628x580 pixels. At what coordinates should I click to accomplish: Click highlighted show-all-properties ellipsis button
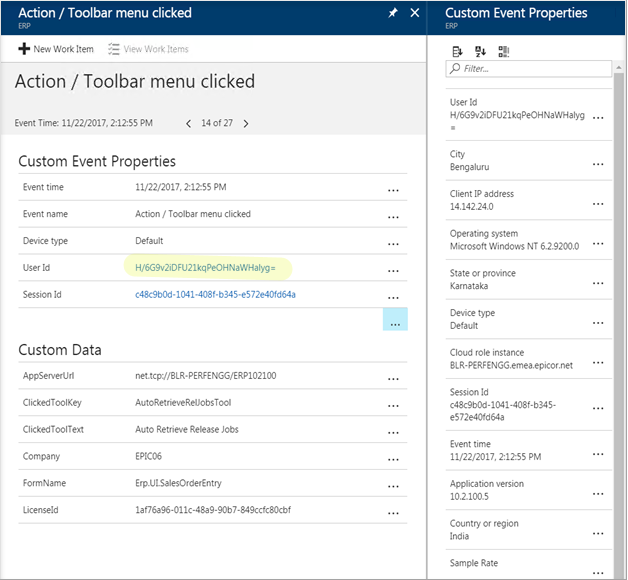(395, 319)
